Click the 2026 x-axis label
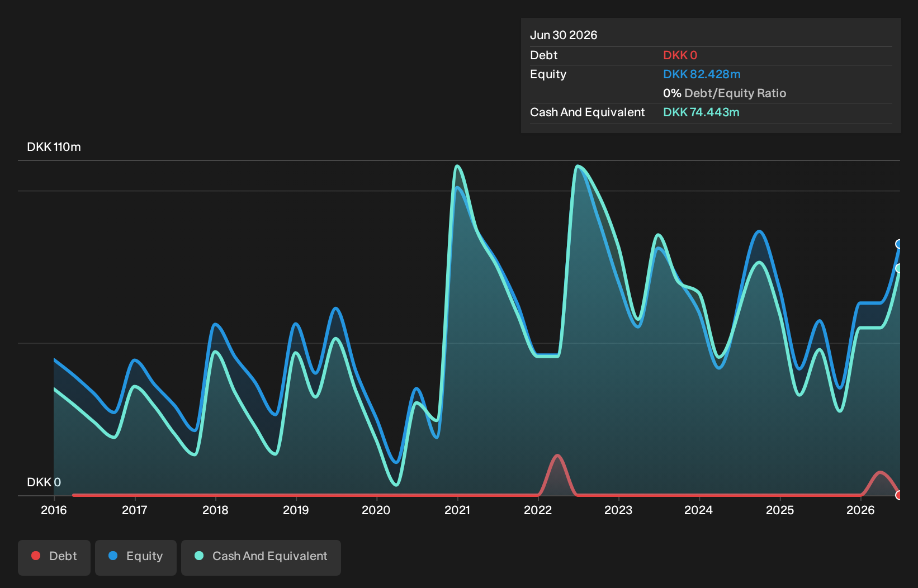This screenshot has width=918, height=588. click(x=860, y=510)
